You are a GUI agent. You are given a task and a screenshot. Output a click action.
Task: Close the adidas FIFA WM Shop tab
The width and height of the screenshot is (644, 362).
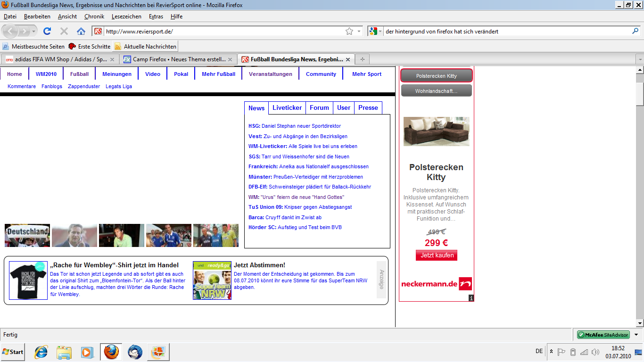pos(112,59)
